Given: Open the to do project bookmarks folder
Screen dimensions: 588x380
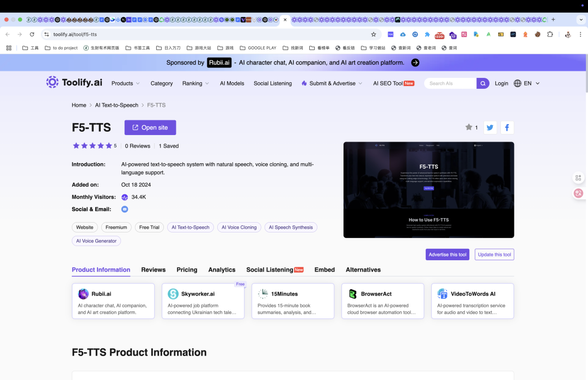Looking at the screenshot, I should 61,48.
